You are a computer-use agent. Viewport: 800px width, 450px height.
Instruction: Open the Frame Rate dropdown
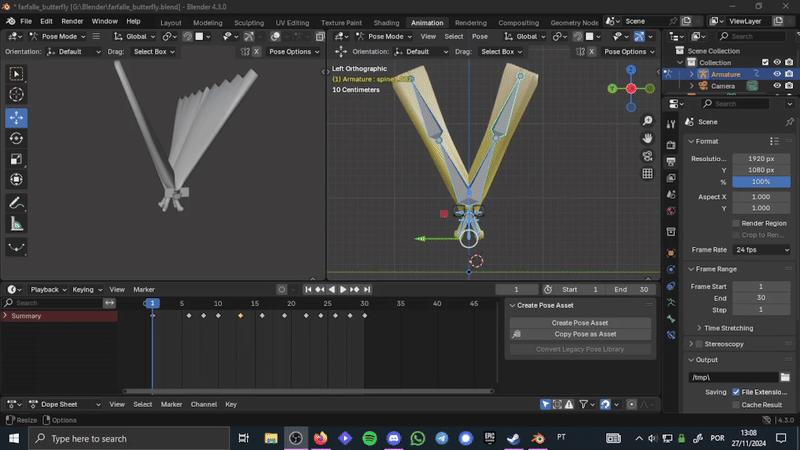(761, 249)
